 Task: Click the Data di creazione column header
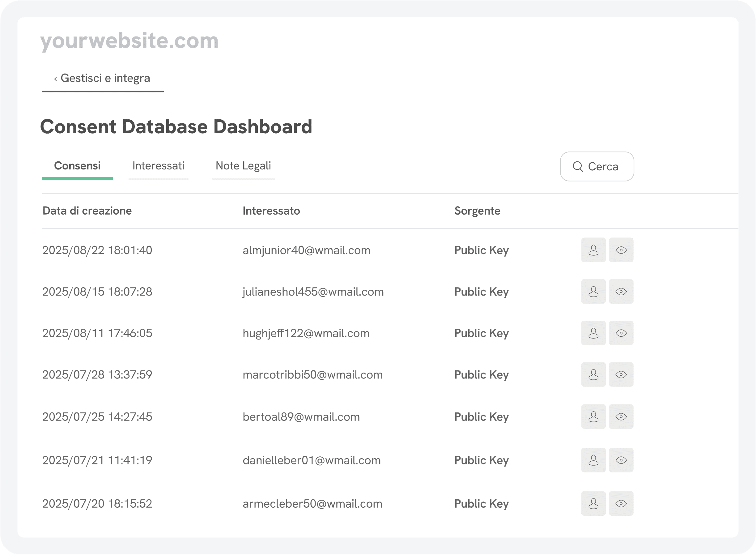[87, 211]
